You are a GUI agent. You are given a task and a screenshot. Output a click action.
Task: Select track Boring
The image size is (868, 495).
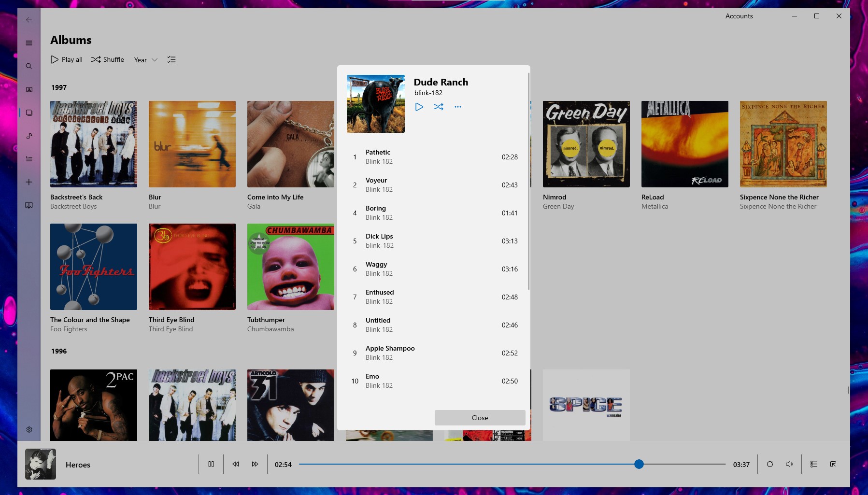coord(435,213)
